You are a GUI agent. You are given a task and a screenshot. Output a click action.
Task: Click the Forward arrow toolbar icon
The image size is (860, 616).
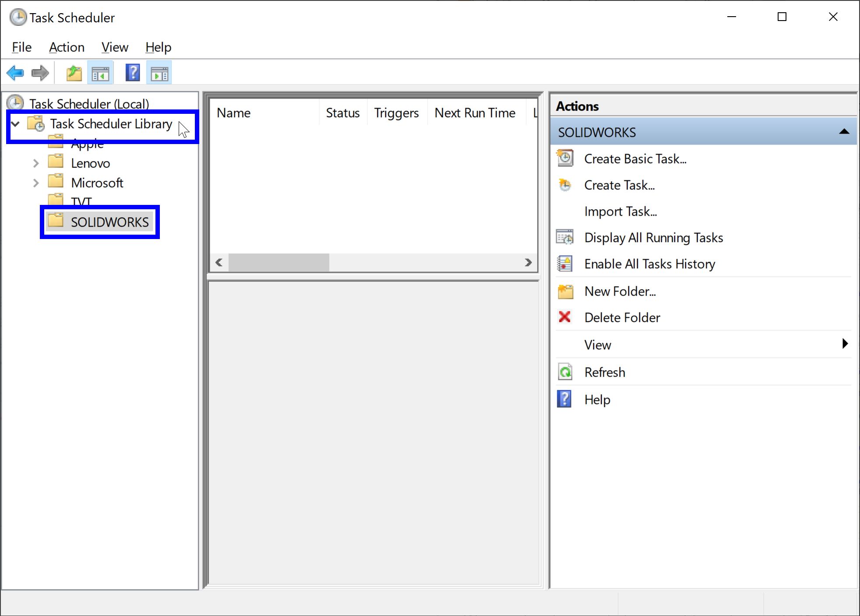pyautogui.click(x=40, y=73)
